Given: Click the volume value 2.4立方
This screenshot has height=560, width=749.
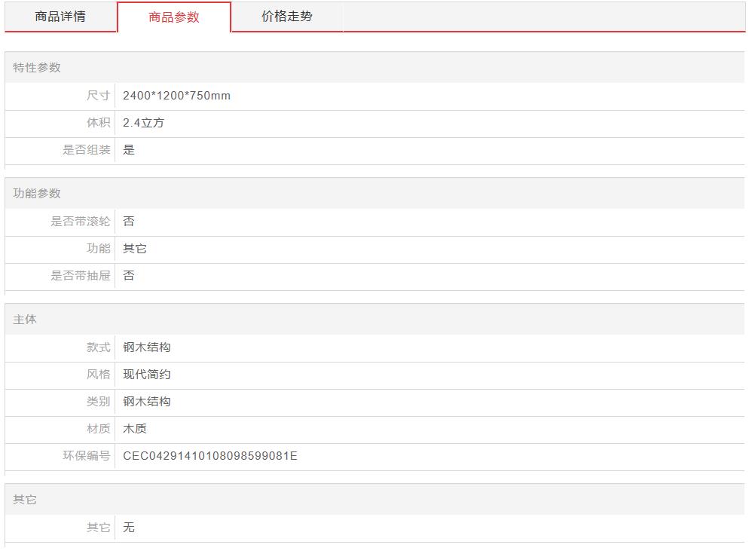Looking at the screenshot, I should click(x=143, y=123).
